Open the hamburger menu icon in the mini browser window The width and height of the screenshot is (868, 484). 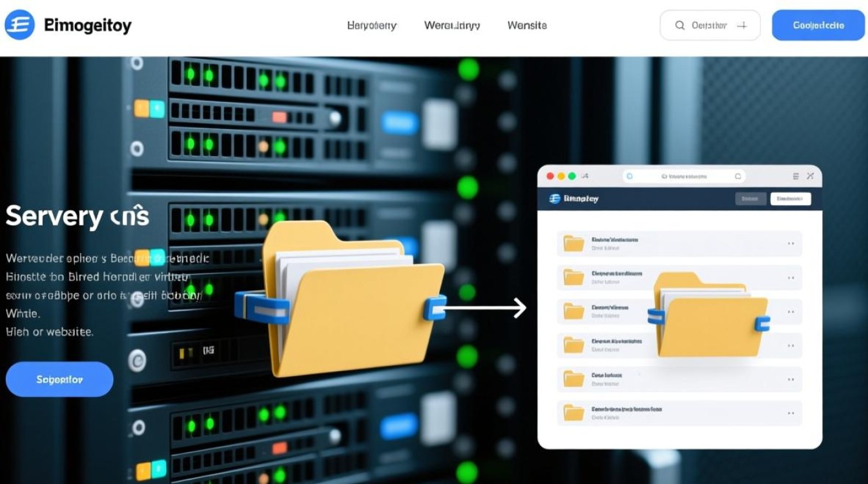pyautogui.click(x=795, y=176)
